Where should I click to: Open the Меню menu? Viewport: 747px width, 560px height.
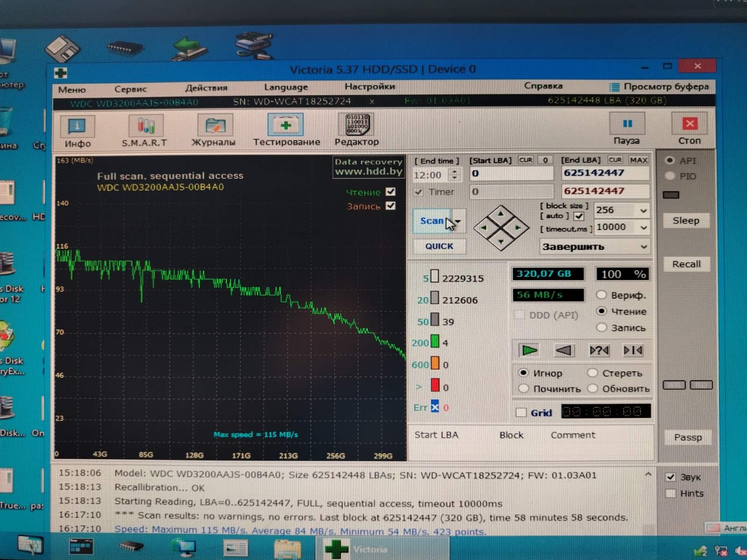click(72, 90)
